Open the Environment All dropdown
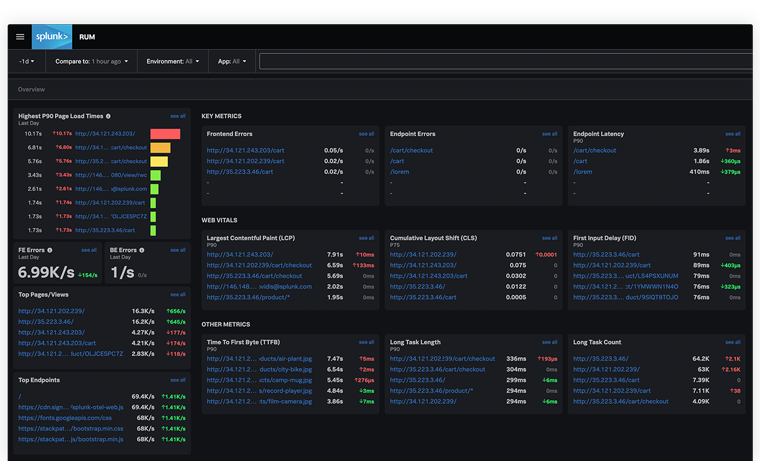760x461 pixels. click(x=173, y=62)
